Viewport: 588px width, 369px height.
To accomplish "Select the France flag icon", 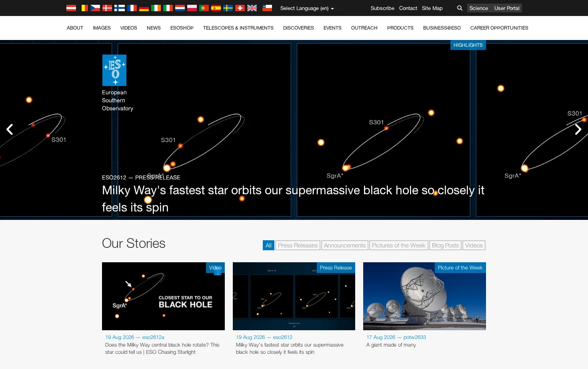I will (132, 8).
